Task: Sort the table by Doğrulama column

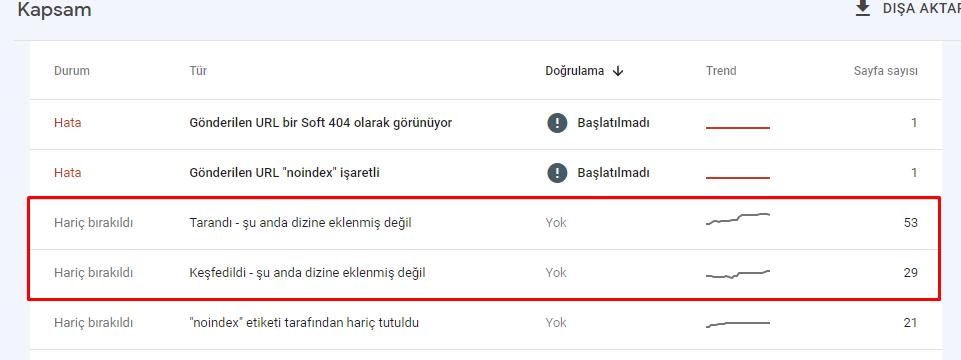Action: click(575, 71)
